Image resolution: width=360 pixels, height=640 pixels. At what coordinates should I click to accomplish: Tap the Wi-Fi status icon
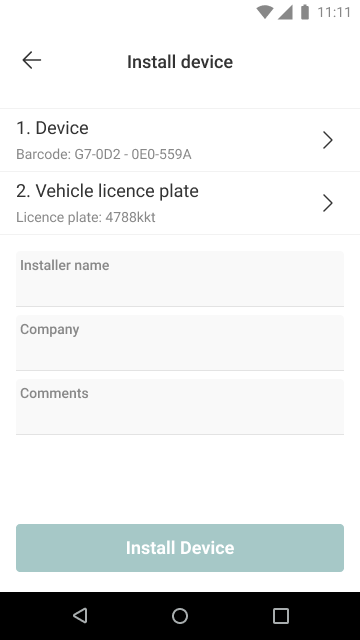(265, 12)
